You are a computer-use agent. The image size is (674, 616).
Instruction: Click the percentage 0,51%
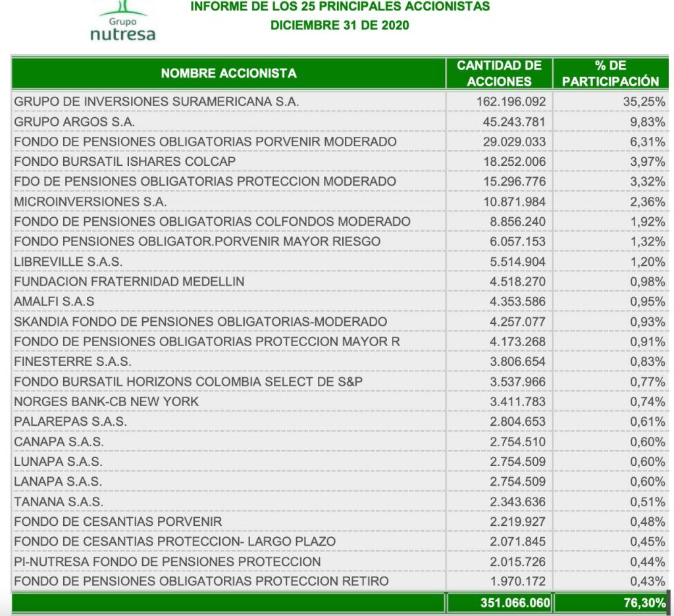click(x=648, y=501)
